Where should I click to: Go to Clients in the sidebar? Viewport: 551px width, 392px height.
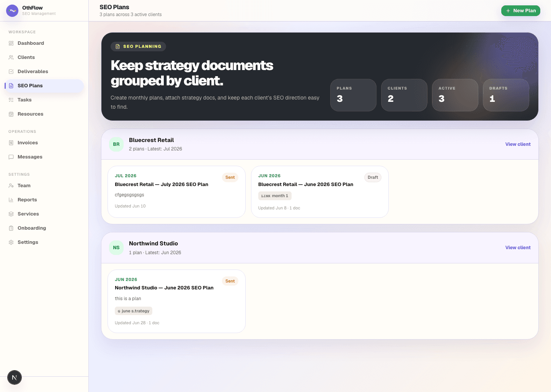point(44,57)
